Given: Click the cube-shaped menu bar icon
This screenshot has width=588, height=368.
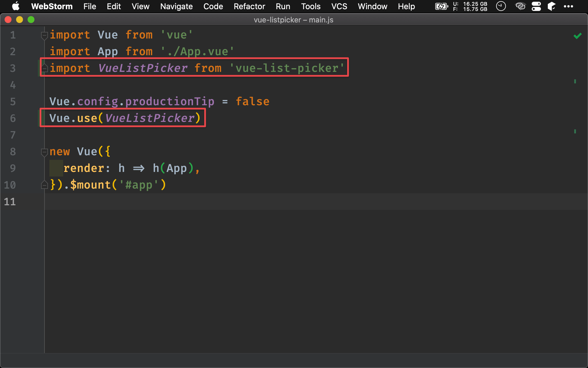Looking at the screenshot, I should pyautogui.click(x=552, y=6).
